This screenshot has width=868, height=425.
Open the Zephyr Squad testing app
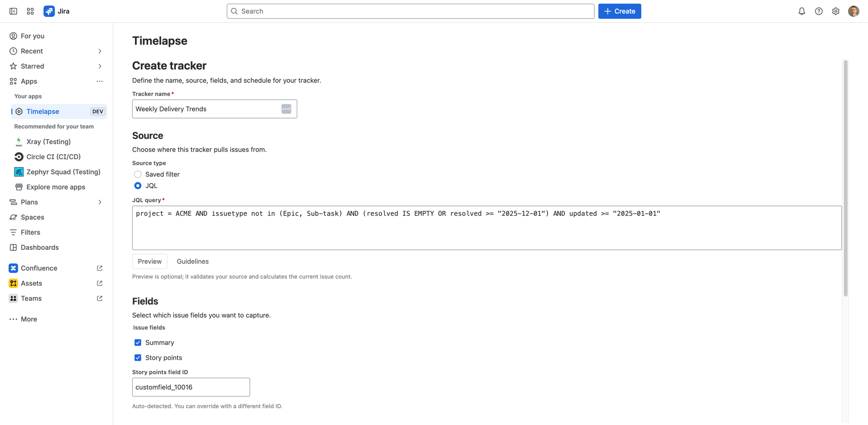(x=64, y=172)
